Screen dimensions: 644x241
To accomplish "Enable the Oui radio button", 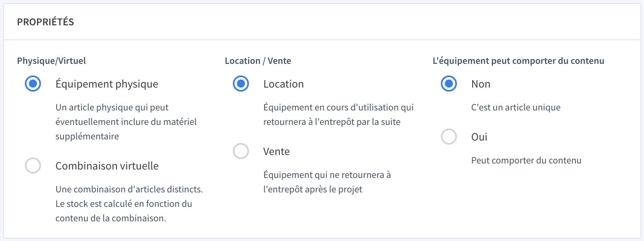I will click(449, 137).
